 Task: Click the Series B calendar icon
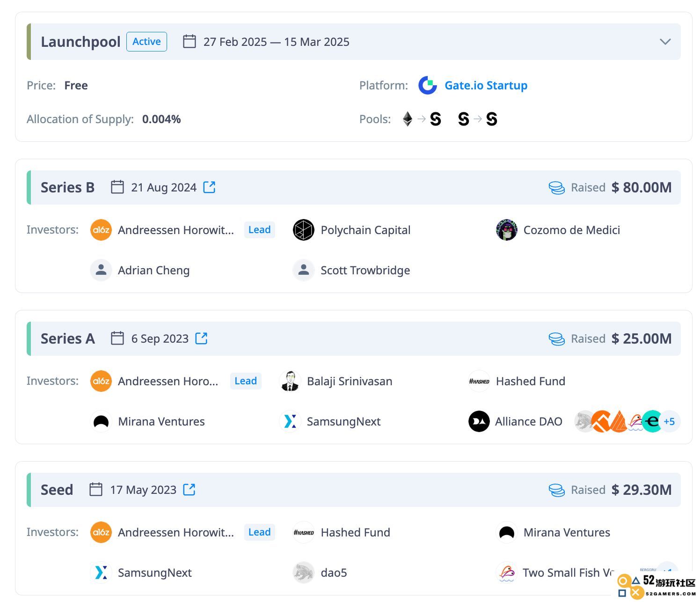(117, 187)
